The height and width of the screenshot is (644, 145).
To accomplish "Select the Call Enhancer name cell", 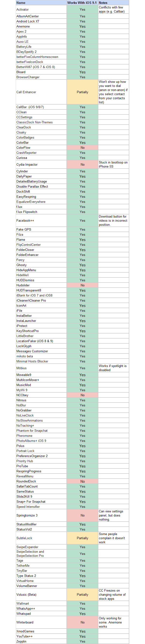I will coord(26,92).
